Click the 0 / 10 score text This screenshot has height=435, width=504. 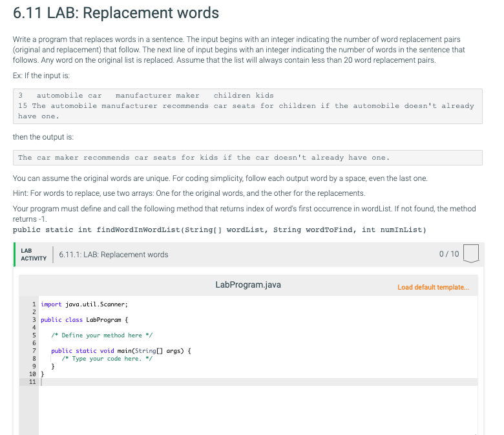coord(449,254)
